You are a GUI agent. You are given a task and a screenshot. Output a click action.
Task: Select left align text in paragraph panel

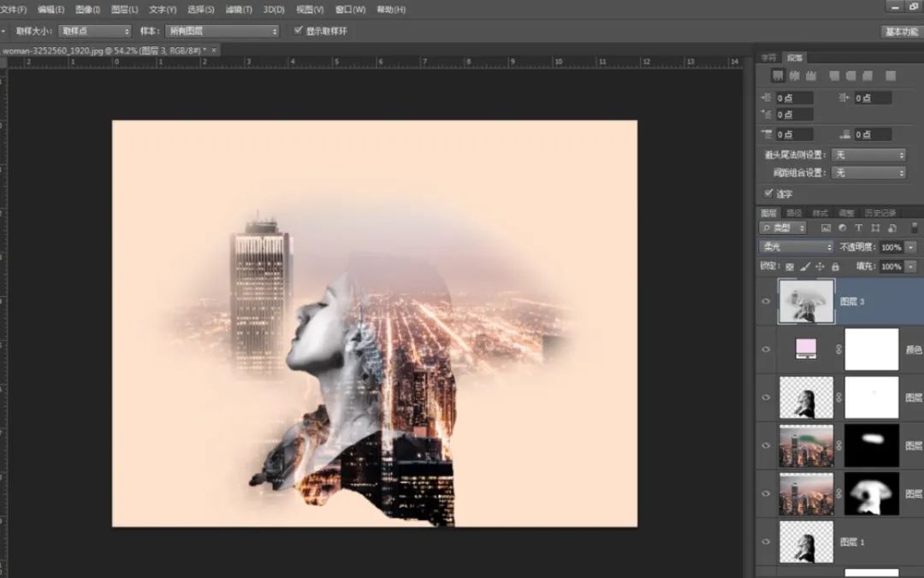(x=778, y=76)
